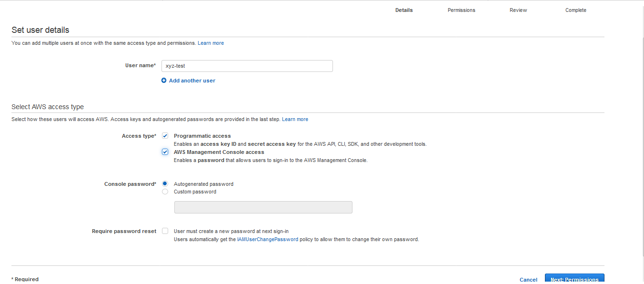Open Learn more link about AWS access type
The image size is (644, 284).
pyautogui.click(x=295, y=119)
